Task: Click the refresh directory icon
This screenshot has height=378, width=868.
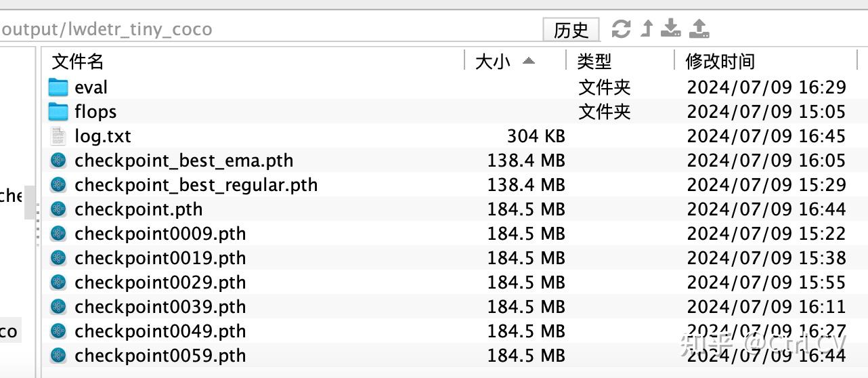Action: coord(621,28)
